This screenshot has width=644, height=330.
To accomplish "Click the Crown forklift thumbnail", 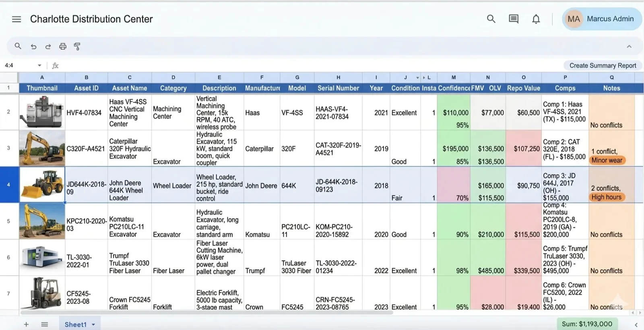I will [42, 293].
